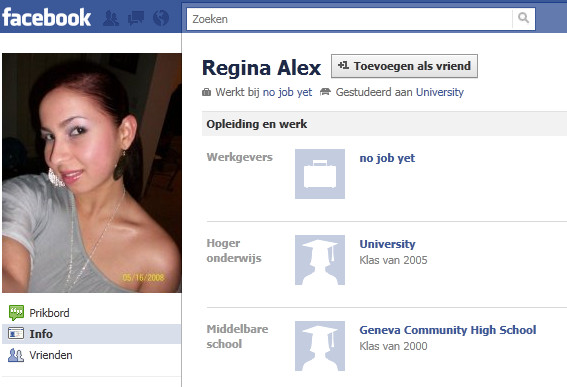Viewport: 567px width, 387px height.
Task: Open the Geneva Community High School link
Action: pyautogui.click(x=448, y=330)
